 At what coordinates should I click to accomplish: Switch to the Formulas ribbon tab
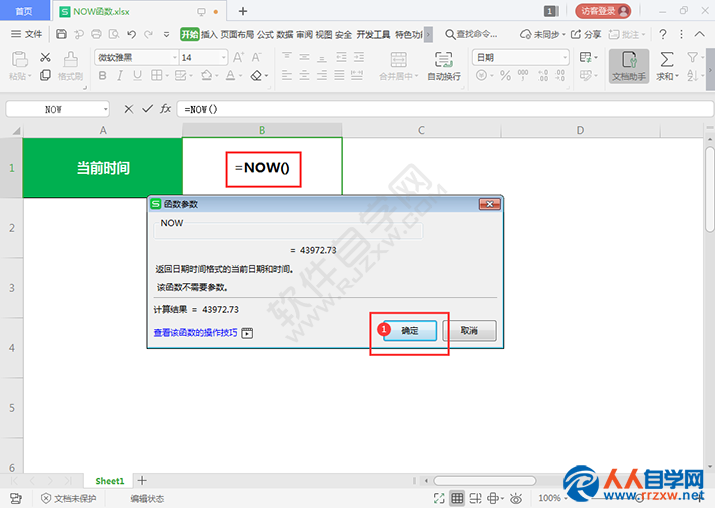click(265, 34)
